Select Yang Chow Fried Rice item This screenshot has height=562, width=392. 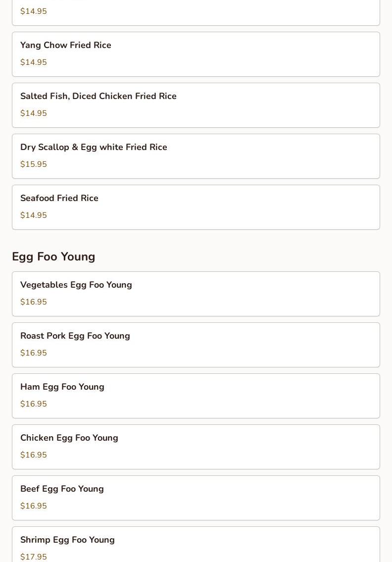coord(196,54)
